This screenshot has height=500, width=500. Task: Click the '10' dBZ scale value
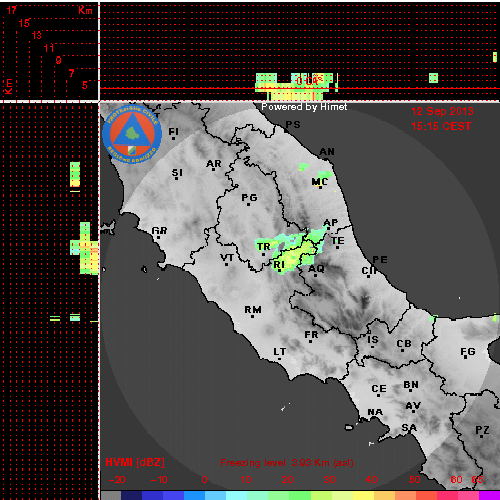click(246, 480)
